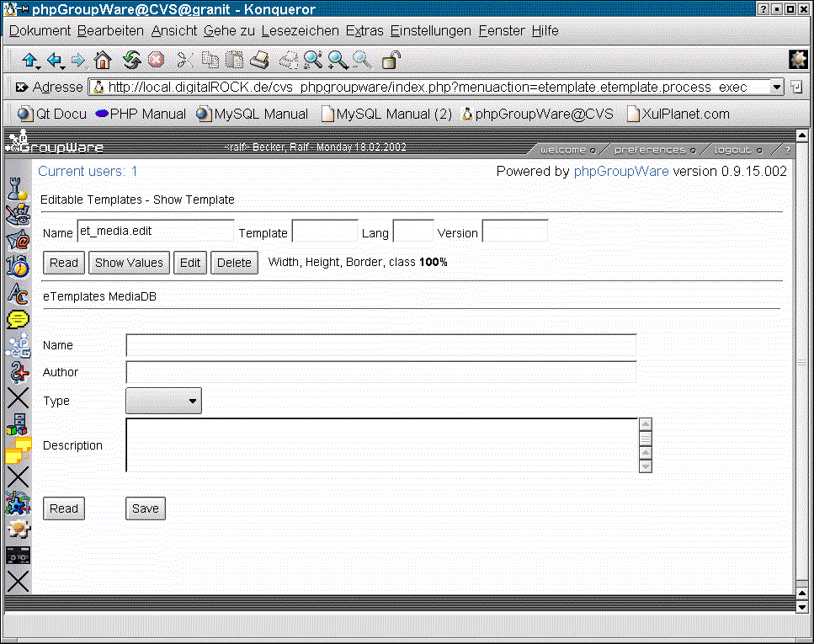
Task: Open the blue gear sidebar icon
Action: (18, 503)
